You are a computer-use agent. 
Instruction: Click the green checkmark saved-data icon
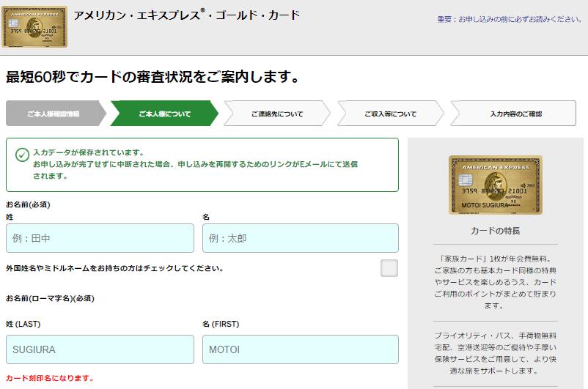(22, 155)
